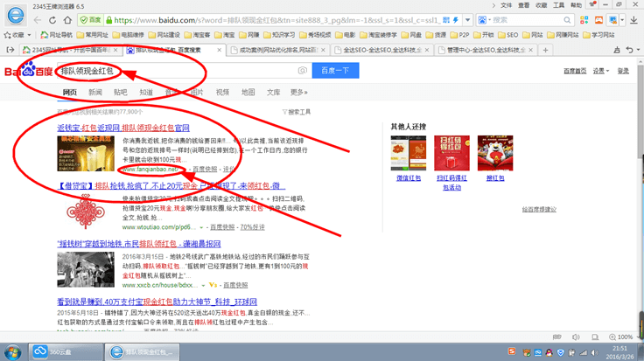The image size is (644, 361).
Task: Click the magnifier icon in the browser search box
Action: tap(567, 20)
